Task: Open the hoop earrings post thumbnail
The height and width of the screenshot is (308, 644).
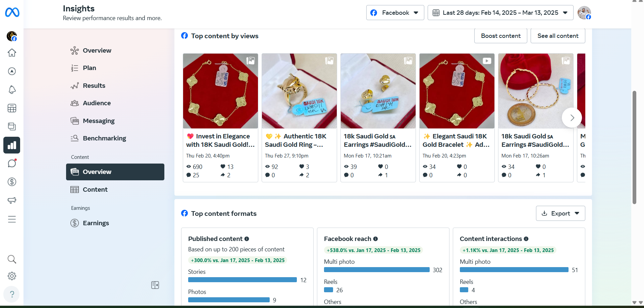Action: click(536, 91)
